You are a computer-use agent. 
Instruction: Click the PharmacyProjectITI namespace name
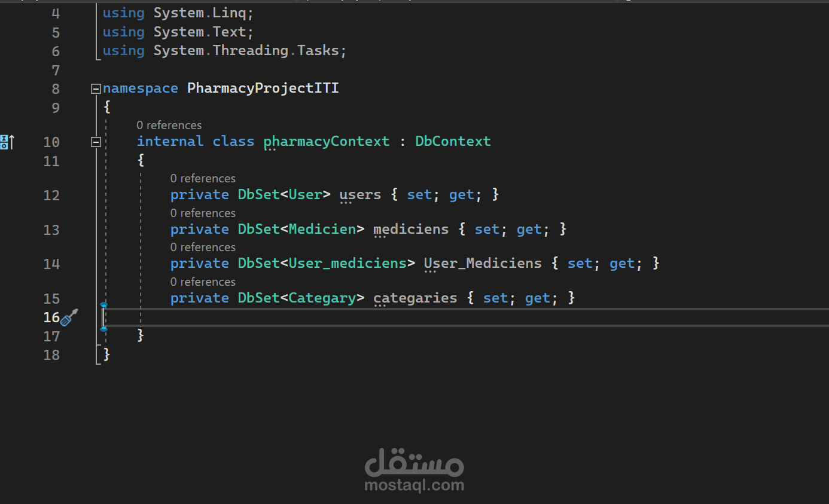[x=263, y=88]
